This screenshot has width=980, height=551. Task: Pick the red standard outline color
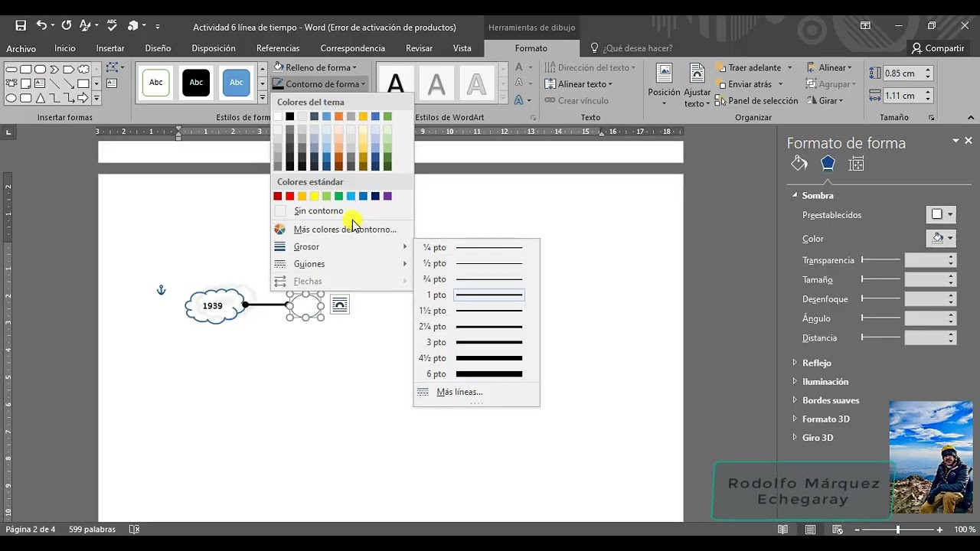(289, 197)
